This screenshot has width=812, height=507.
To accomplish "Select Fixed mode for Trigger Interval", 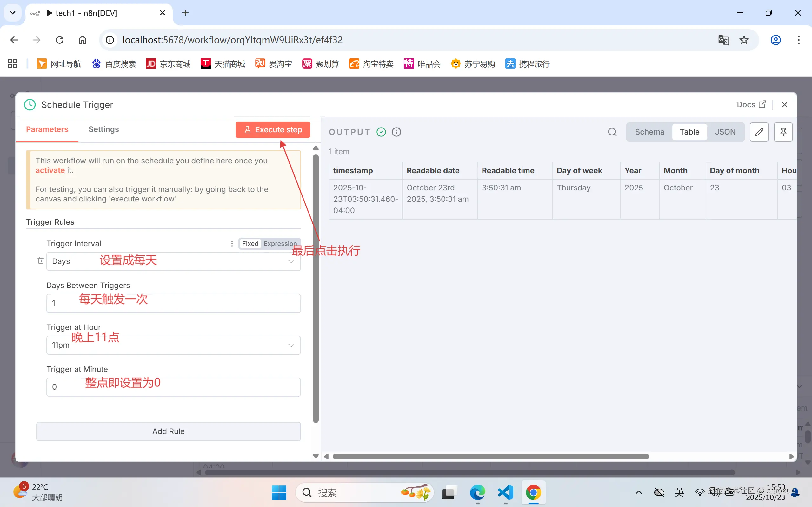I will [x=250, y=244].
